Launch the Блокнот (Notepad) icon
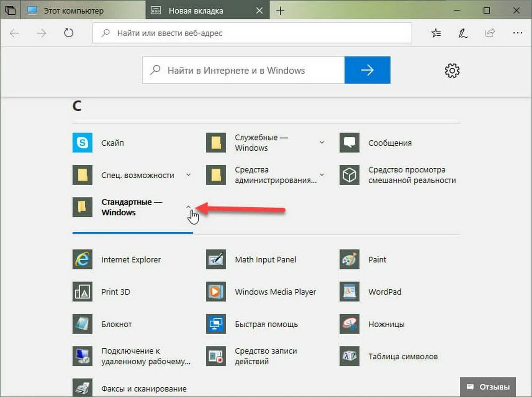Viewport: 532px width, 397px height. [82, 324]
